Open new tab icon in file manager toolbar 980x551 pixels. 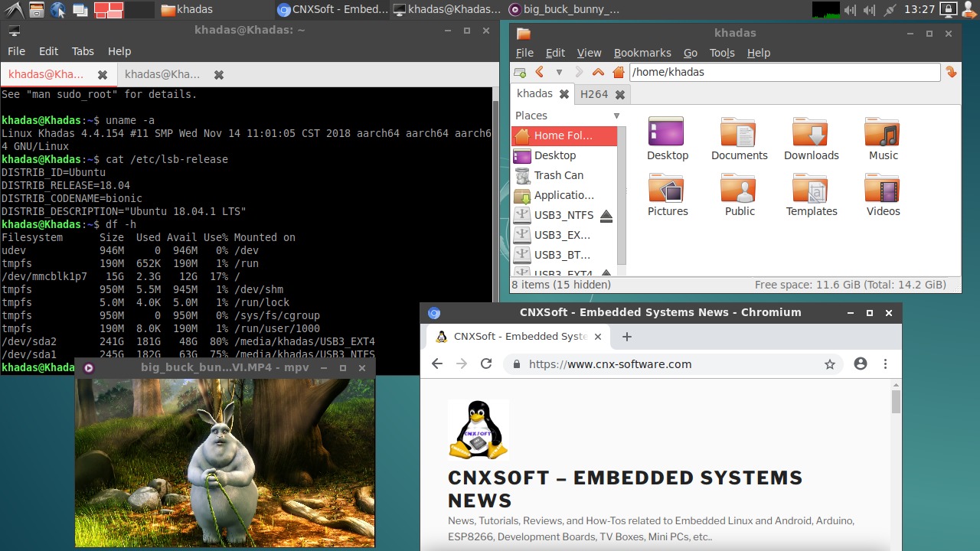(521, 73)
